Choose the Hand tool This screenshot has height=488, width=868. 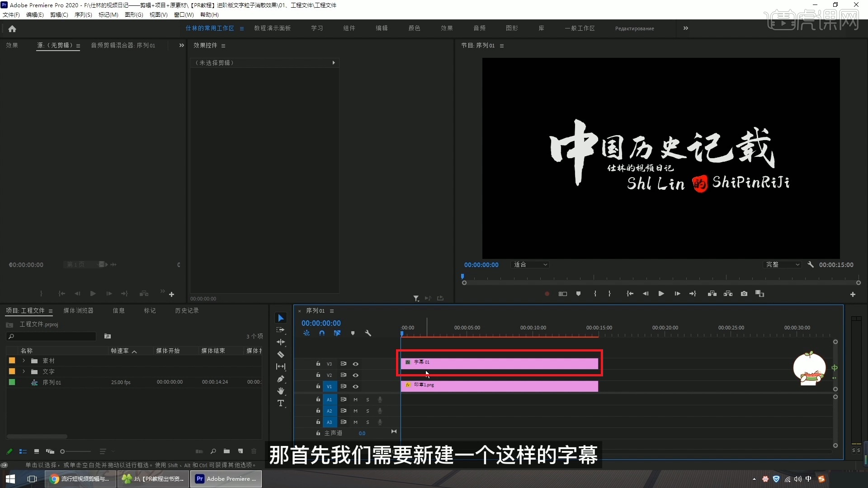click(281, 391)
